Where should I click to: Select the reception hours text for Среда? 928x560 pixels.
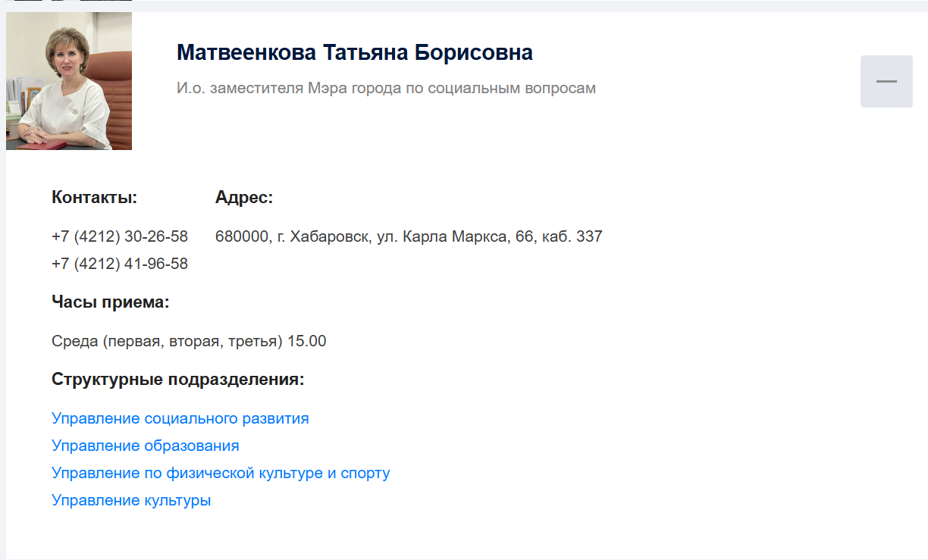188,340
